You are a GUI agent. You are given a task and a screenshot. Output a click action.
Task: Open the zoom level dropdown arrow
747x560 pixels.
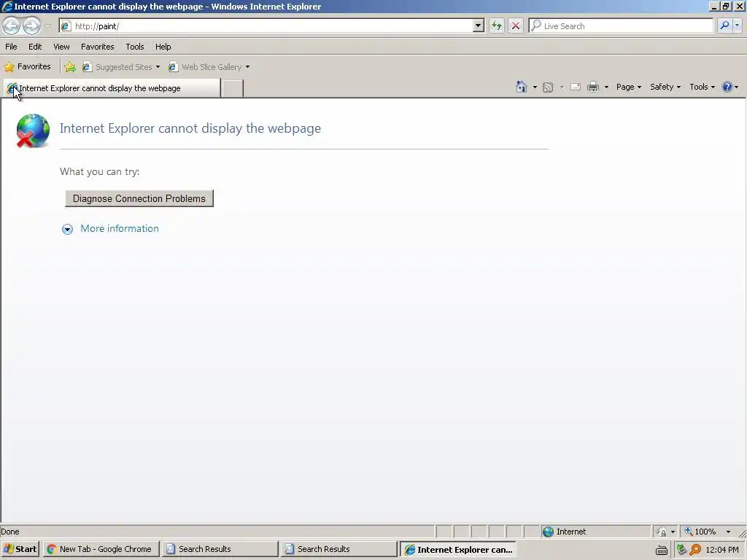coord(729,532)
